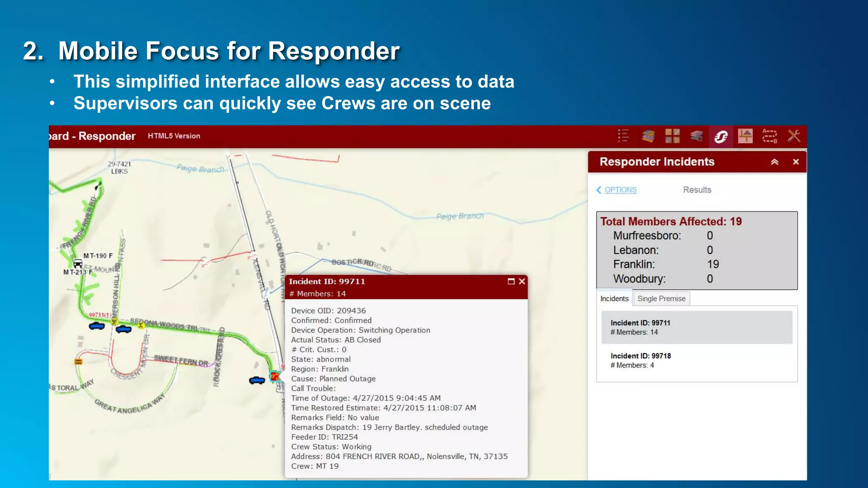Click the yellow marker at Emerson Hill Rd intersection
The height and width of the screenshot is (488, 868).
click(x=114, y=322)
